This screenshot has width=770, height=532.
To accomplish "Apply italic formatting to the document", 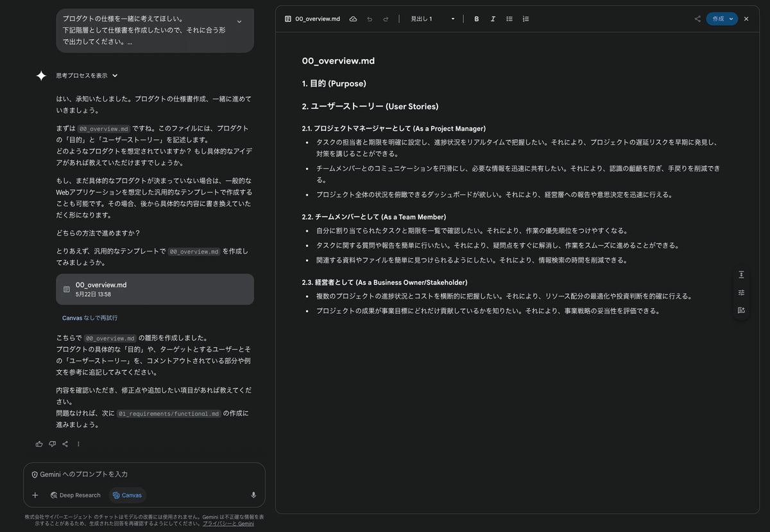I will pyautogui.click(x=493, y=19).
